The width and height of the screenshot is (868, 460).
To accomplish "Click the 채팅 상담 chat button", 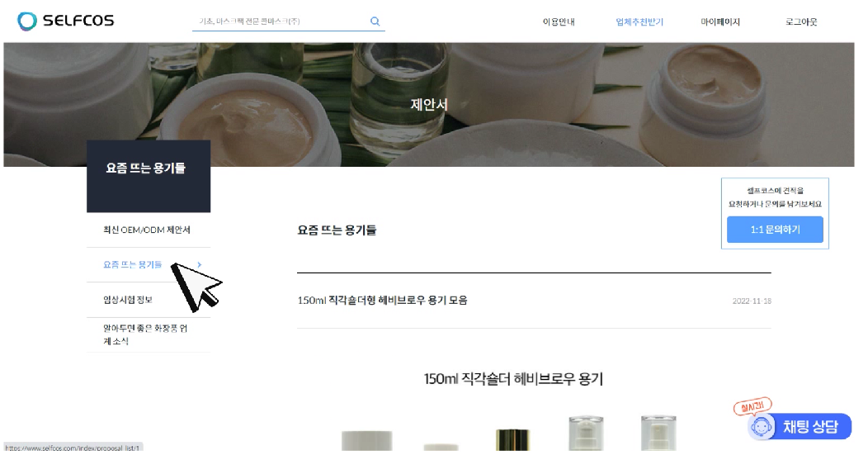I will coord(800,427).
